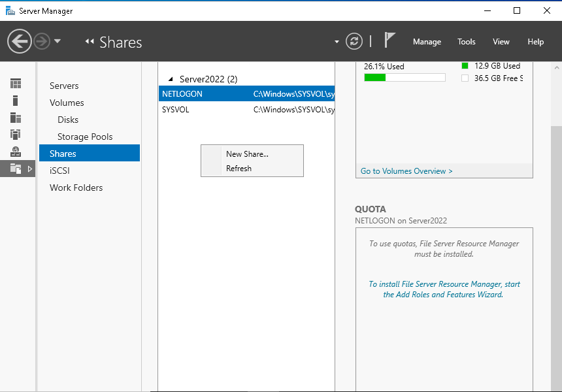Refresh Server Manager with the circular arrows icon
The width and height of the screenshot is (562, 392).
click(354, 41)
